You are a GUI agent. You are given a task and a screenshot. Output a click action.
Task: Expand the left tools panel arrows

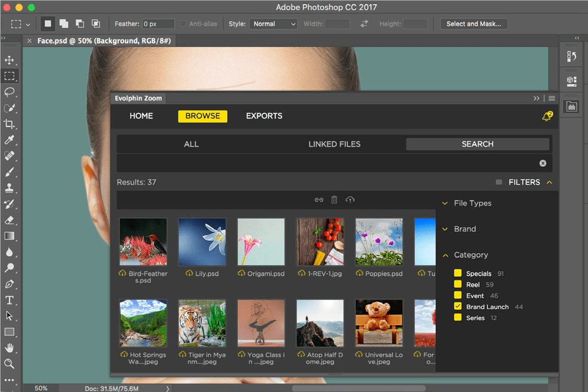(3, 38)
